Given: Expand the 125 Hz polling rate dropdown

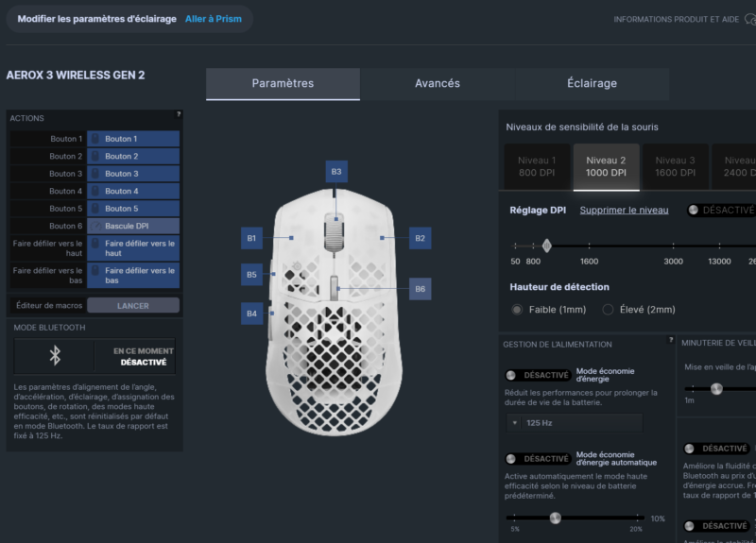Looking at the screenshot, I should (575, 422).
